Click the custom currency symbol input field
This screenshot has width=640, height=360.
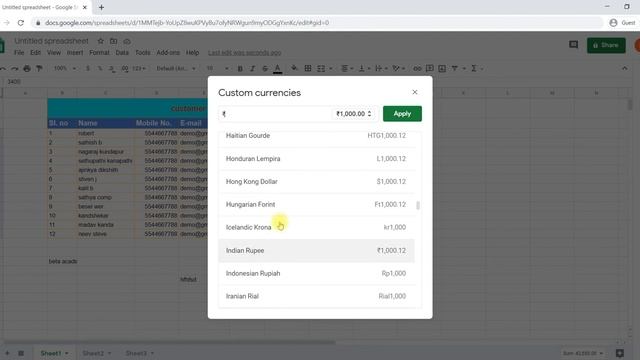(276, 114)
